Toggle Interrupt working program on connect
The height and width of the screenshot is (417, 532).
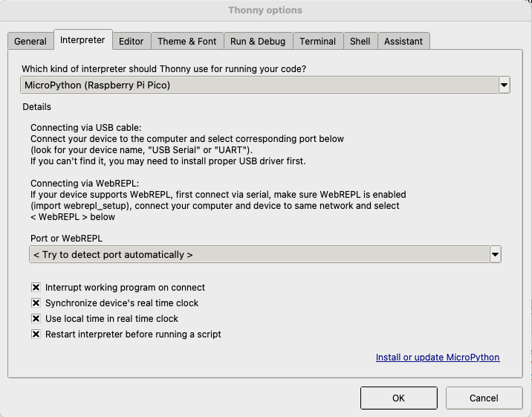[36, 287]
